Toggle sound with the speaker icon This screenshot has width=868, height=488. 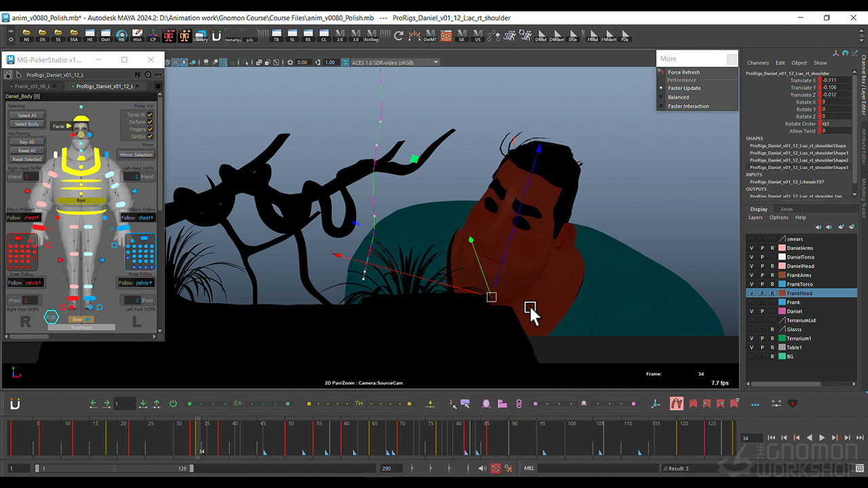(x=482, y=468)
